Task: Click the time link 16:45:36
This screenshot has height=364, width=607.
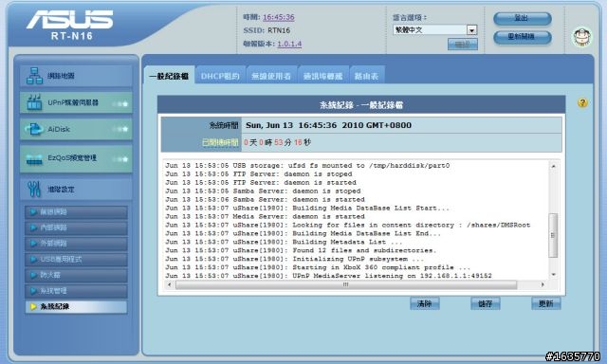Action: coord(279,17)
